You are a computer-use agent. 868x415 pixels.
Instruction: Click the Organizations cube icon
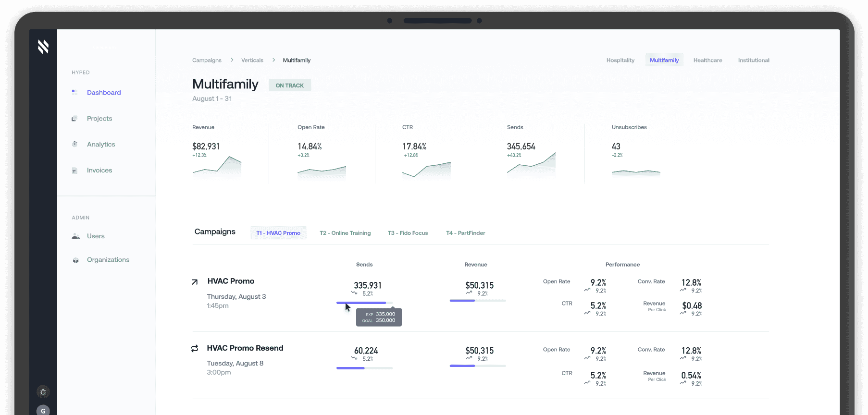pos(75,260)
